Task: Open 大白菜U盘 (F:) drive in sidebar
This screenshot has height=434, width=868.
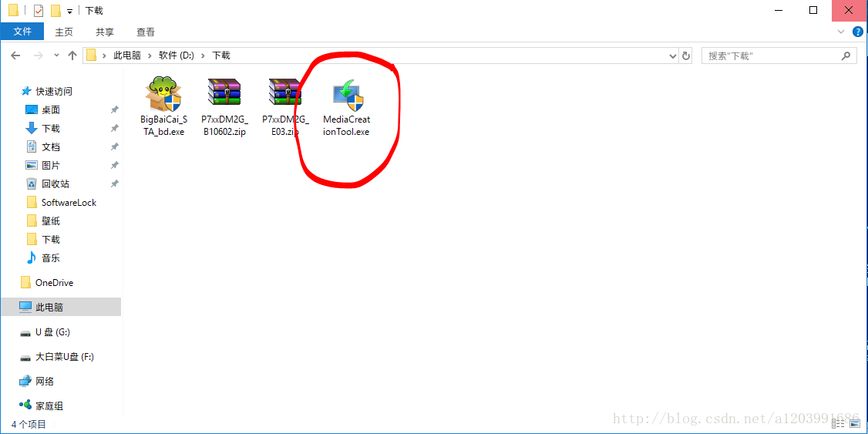Action: (65, 357)
